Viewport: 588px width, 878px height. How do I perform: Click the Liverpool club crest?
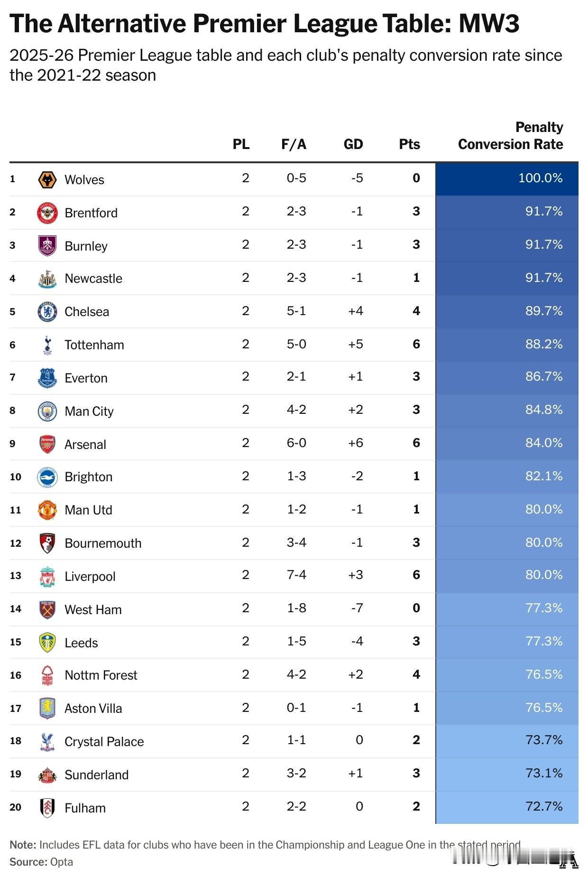[x=47, y=576]
